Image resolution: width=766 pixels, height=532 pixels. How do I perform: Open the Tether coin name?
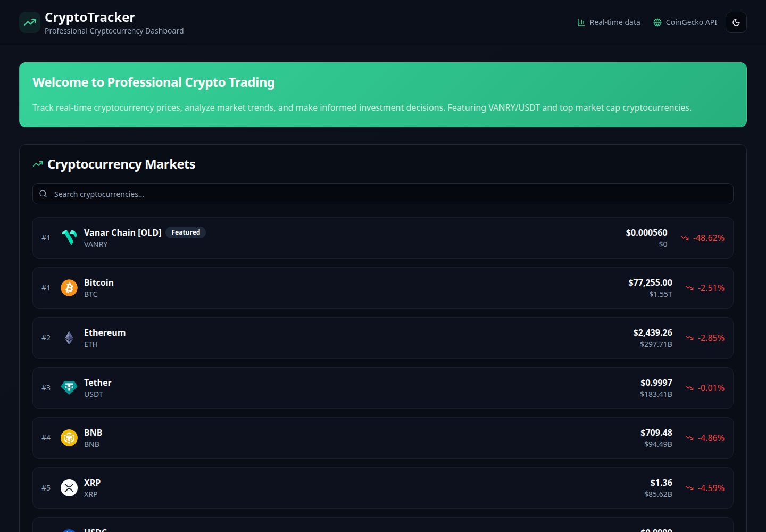click(x=98, y=383)
